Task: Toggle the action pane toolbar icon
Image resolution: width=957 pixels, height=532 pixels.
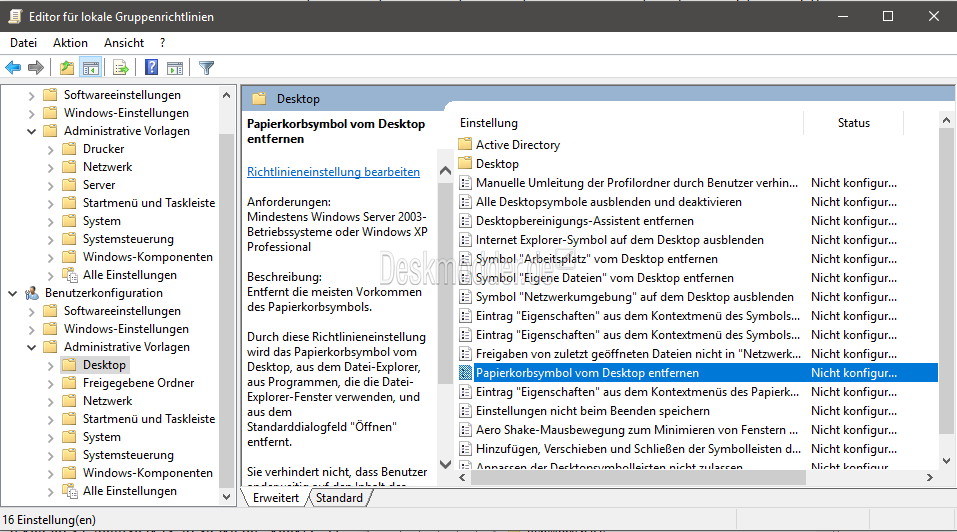Action: [x=175, y=68]
